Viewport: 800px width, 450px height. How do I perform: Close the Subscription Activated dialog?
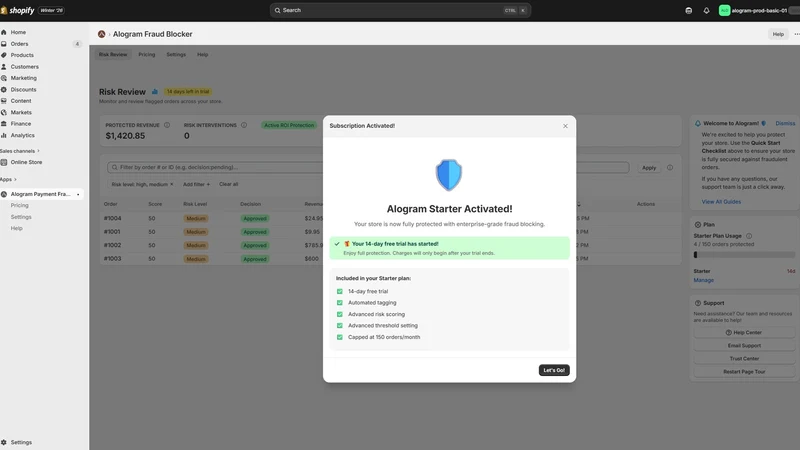[x=565, y=126]
